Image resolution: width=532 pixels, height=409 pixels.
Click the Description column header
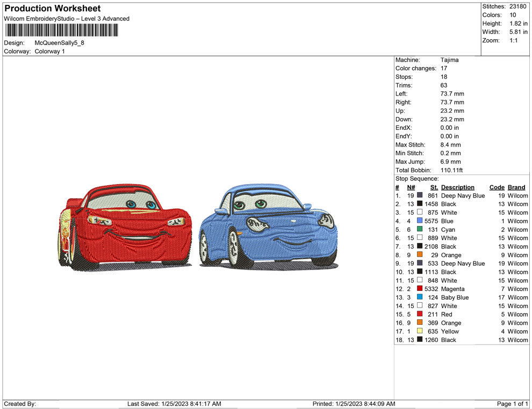[x=457, y=187]
